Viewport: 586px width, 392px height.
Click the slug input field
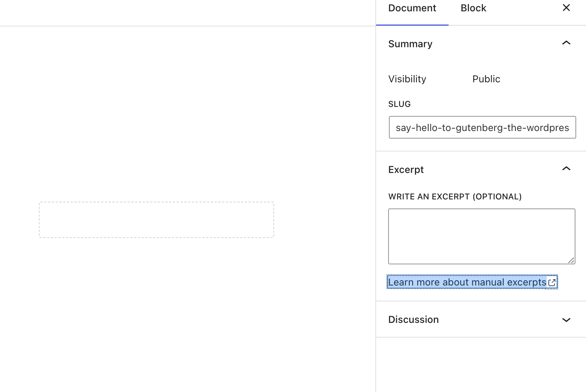click(x=482, y=127)
